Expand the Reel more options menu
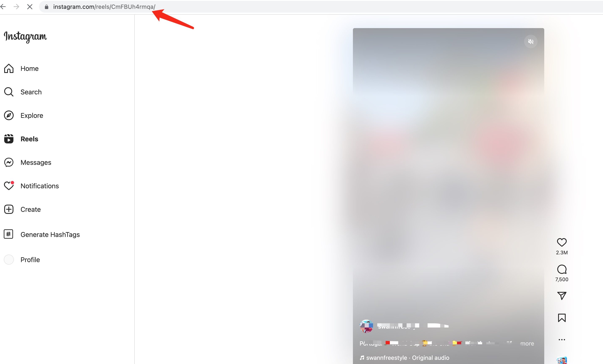603x364 pixels. (562, 339)
